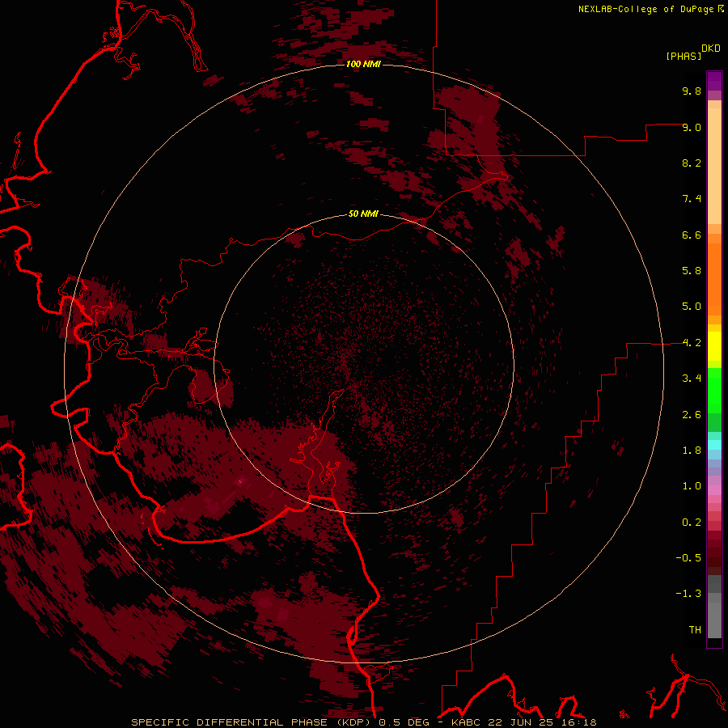Click the 100 NMI range ring label
The height and width of the screenshot is (728, 728).
coord(363,64)
